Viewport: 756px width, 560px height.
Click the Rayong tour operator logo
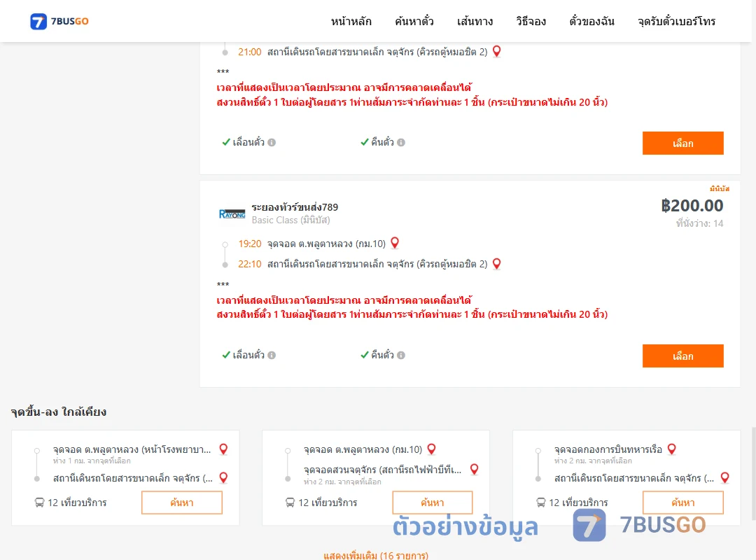(x=232, y=213)
